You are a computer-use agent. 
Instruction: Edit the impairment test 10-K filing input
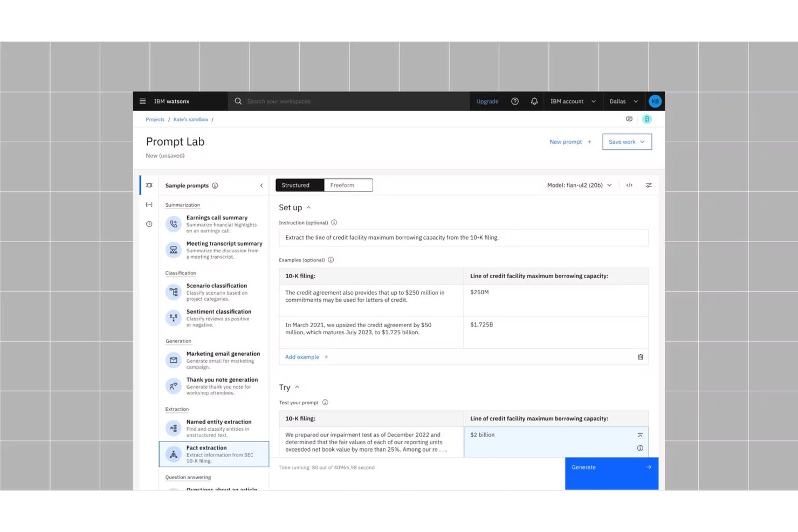click(x=371, y=442)
